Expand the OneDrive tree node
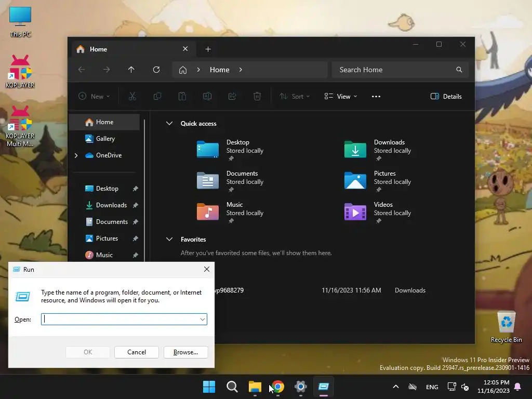 coord(76,155)
